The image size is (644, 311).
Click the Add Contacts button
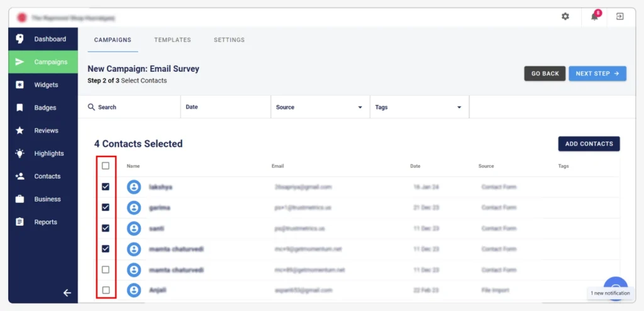click(589, 144)
